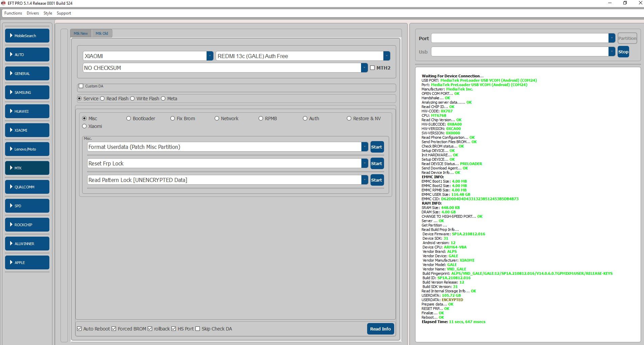Click inside the Usb input field
Screen dimensions: 644x345
pyautogui.click(x=520, y=52)
